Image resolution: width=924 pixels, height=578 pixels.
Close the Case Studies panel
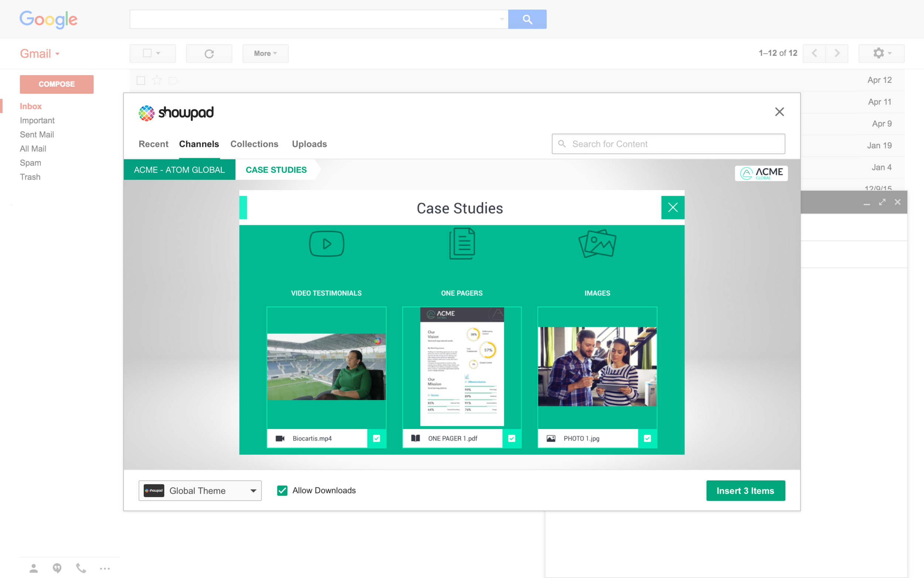point(672,207)
